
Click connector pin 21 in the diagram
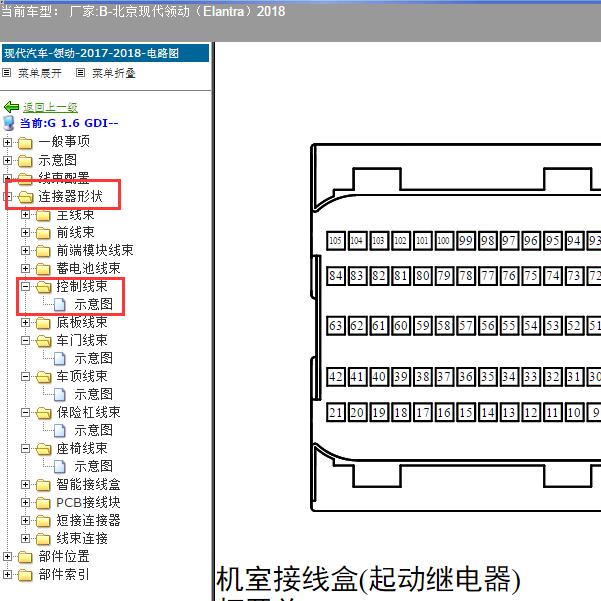[335, 412]
